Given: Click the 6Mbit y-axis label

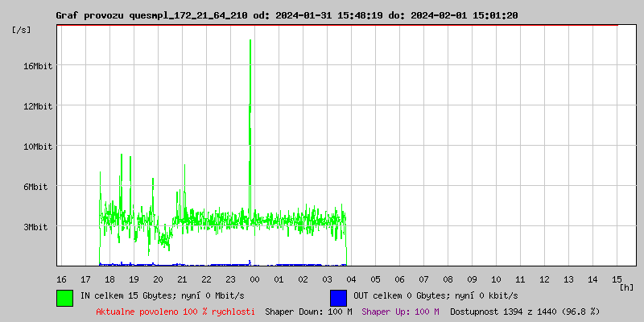Looking at the screenshot, I should 35,187.
